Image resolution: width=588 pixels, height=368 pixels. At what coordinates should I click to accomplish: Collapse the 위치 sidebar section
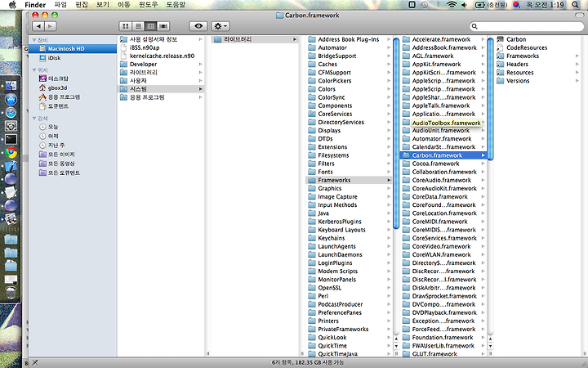(x=34, y=70)
